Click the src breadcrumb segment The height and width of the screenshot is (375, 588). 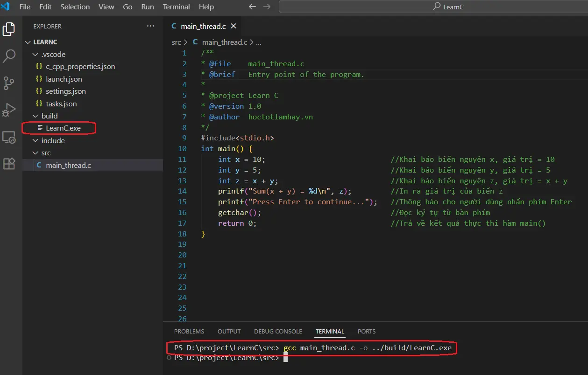pos(176,42)
